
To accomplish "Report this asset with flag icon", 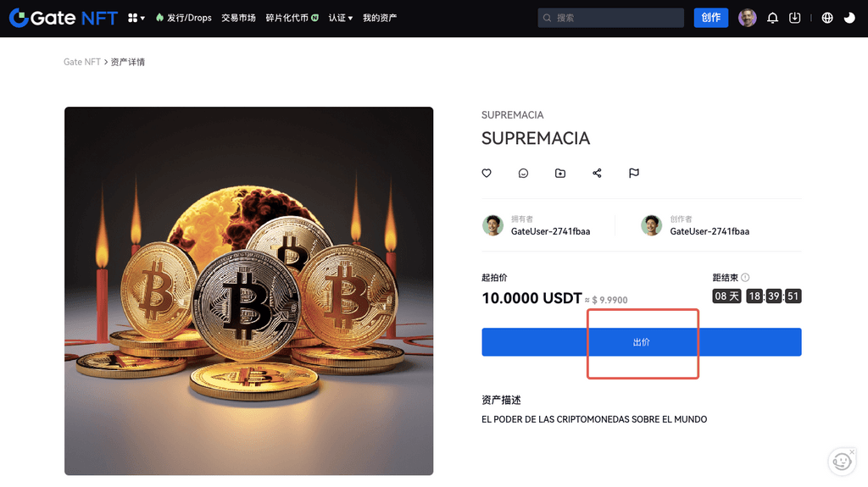I will (634, 174).
